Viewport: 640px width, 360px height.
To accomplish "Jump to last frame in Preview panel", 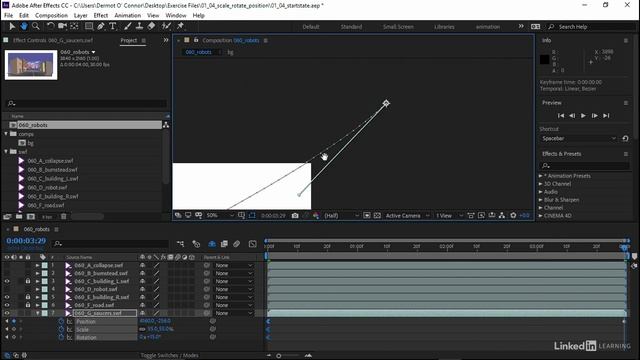I will pos(606,116).
